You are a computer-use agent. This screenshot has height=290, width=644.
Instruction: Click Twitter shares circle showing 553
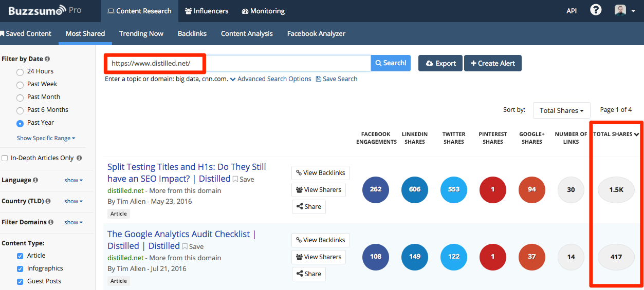point(454,189)
